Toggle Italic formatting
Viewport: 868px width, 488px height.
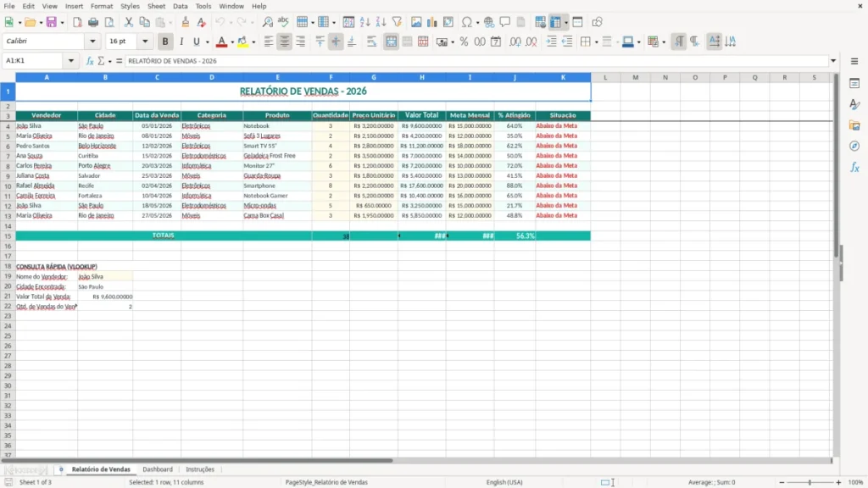[x=181, y=42]
